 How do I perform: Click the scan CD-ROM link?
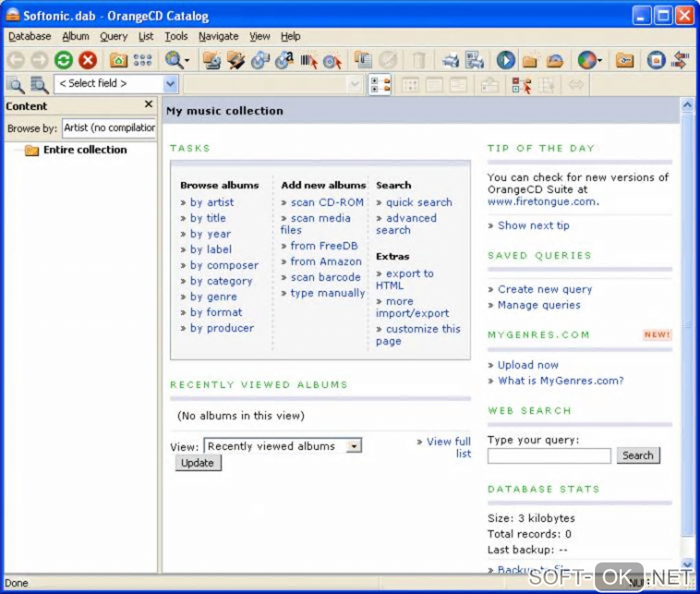[327, 202]
